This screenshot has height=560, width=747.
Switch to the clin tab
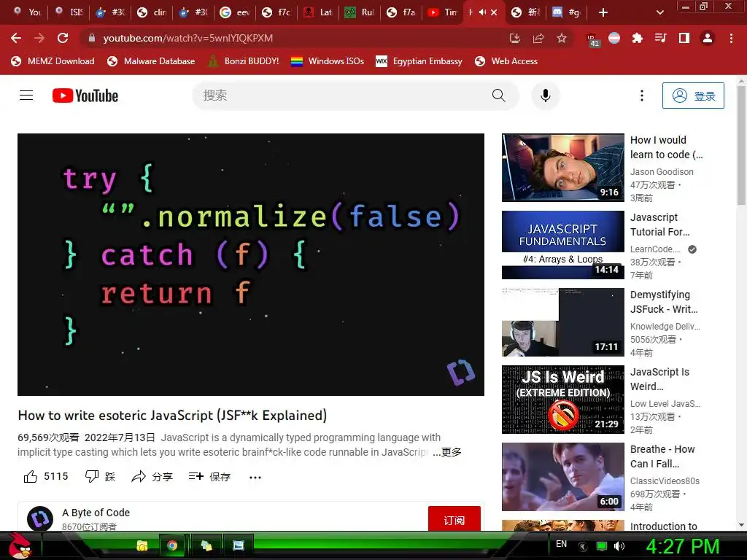point(152,12)
